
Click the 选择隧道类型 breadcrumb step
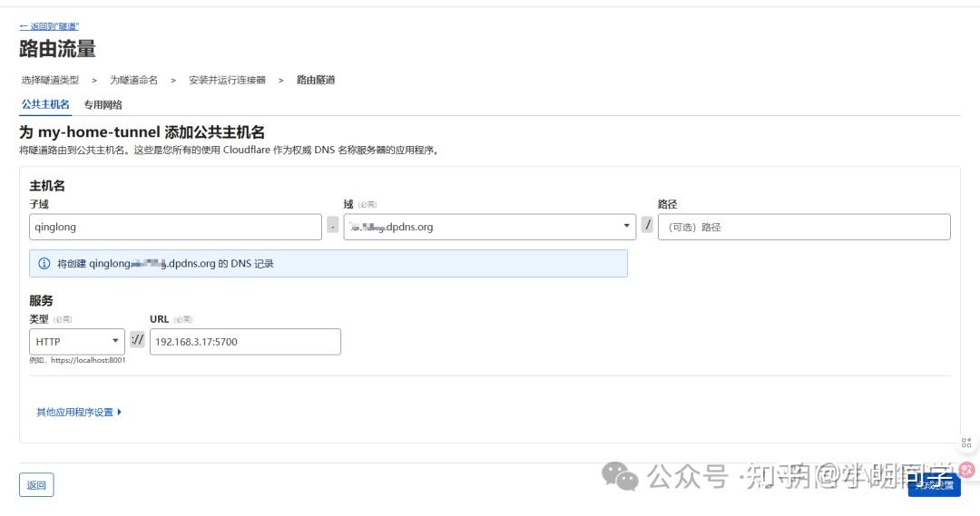click(50, 80)
